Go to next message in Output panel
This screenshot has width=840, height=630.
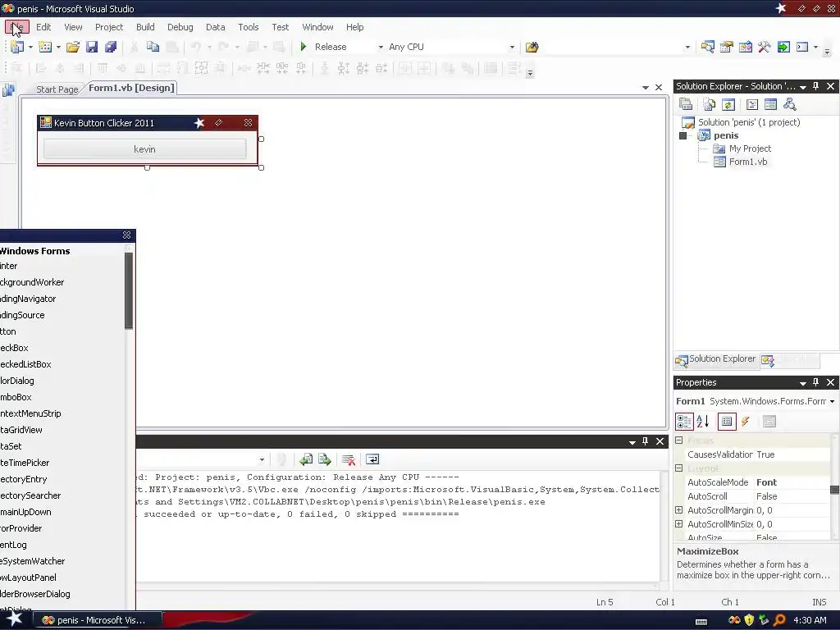(325, 459)
